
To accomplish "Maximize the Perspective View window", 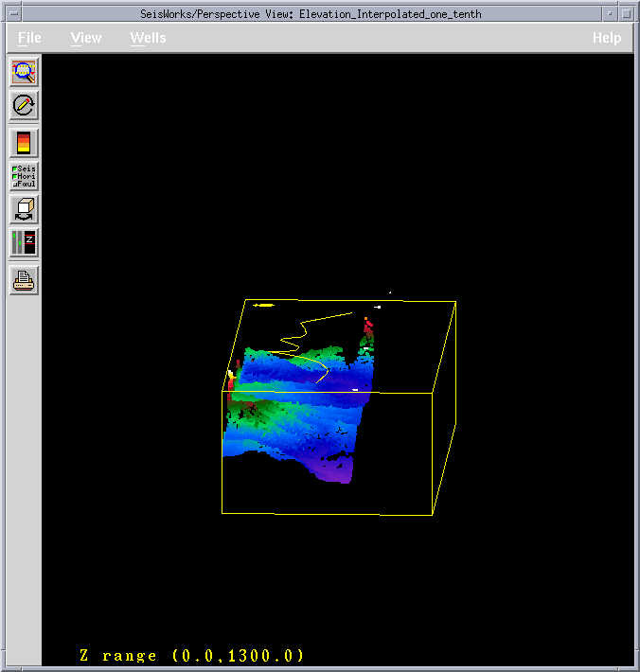I will coord(626,13).
